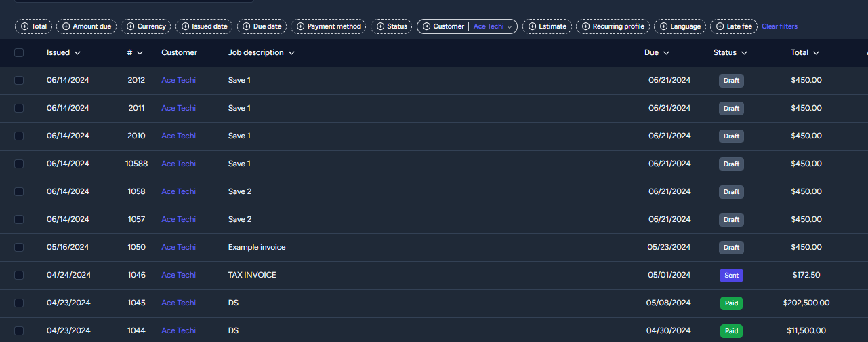
Task: Click the Paid status badge for invoice 1044
Action: pyautogui.click(x=731, y=331)
